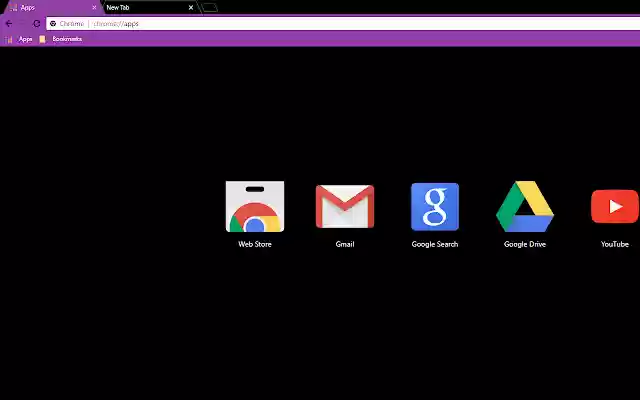Open the Google Search app icon

(435, 207)
